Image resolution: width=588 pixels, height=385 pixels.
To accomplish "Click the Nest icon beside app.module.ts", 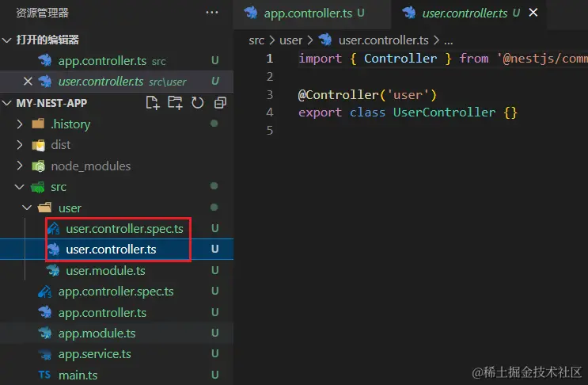I will coord(45,333).
